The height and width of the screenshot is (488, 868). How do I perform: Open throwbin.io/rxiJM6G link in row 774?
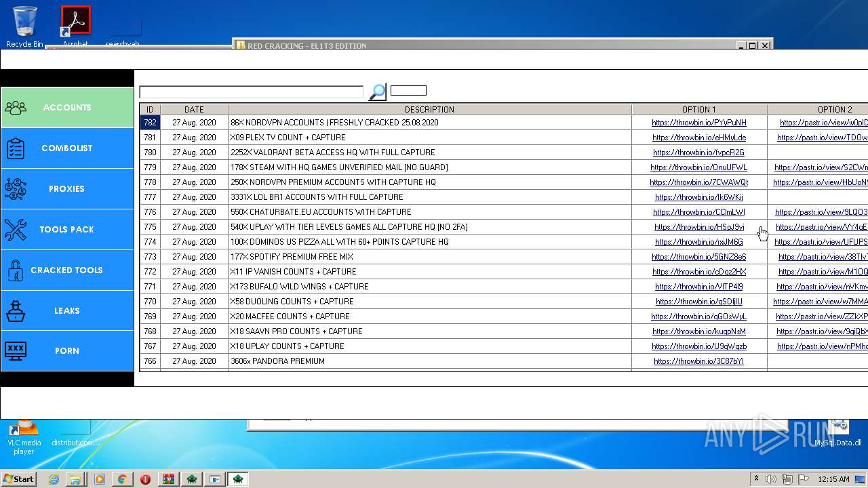pyautogui.click(x=699, y=242)
